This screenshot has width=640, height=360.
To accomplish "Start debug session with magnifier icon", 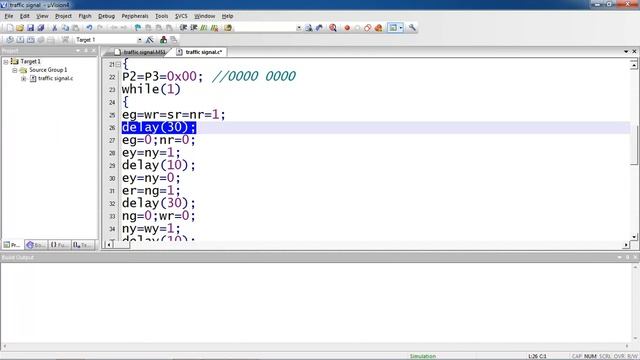I will point(333,28).
